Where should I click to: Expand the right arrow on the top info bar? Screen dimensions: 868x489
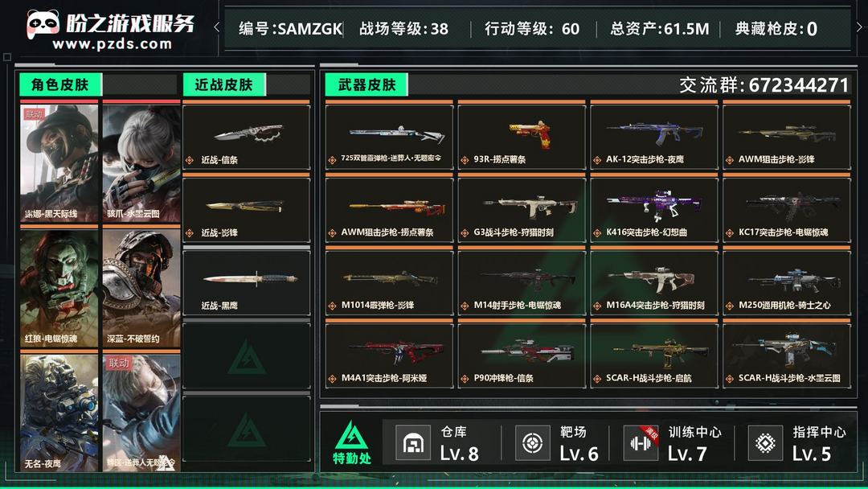coord(859,27)
